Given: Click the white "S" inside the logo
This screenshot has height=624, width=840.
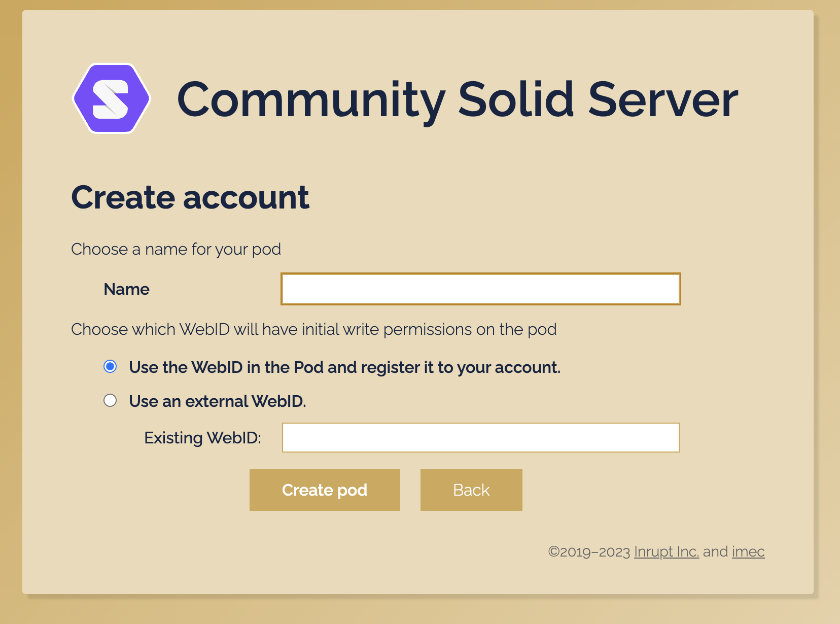Looking at the screenshot, I should click(x=111, y=98).
